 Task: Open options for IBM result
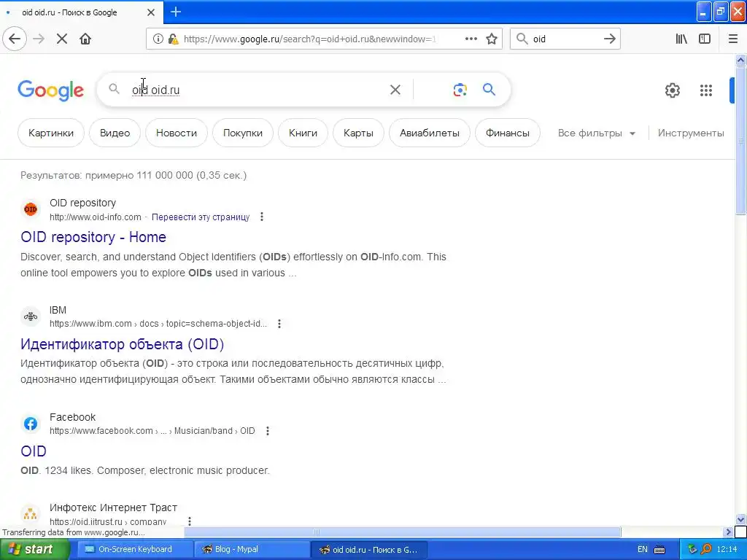click(279, 324)
